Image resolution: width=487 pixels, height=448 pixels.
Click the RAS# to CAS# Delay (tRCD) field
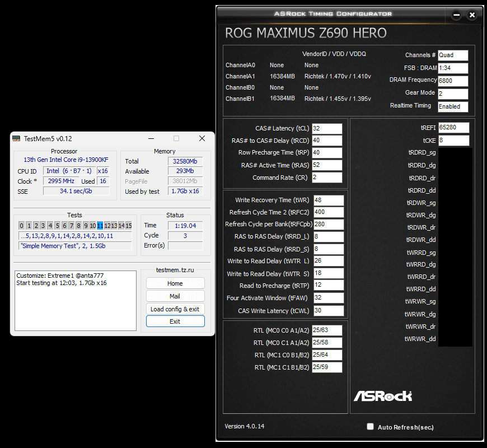click(x=327, y=141)
